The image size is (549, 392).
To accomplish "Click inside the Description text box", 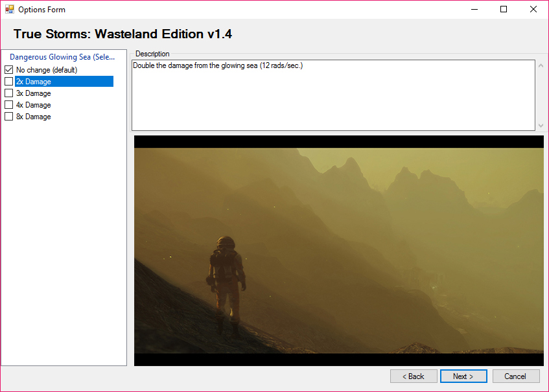I will (x=333, y=95).
